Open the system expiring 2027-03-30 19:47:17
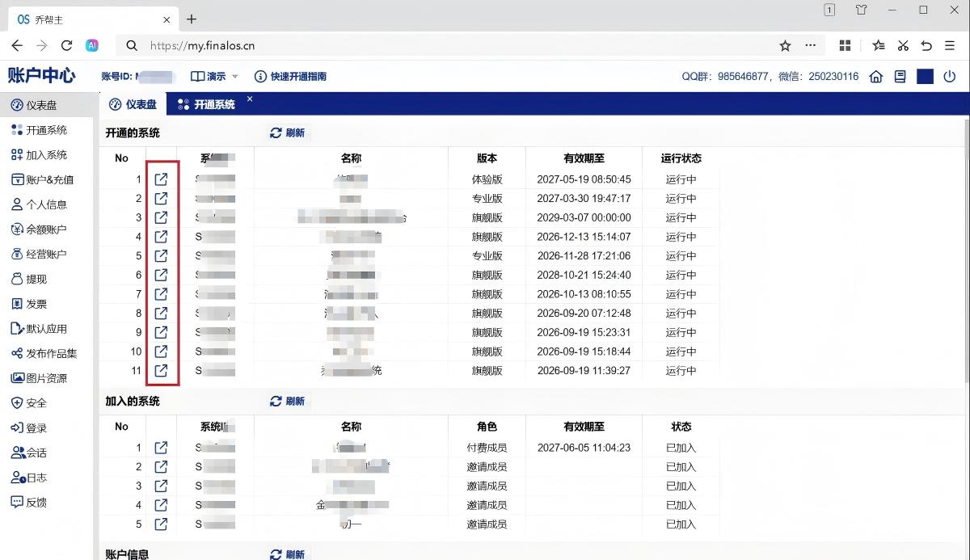The width and height of the screenshot is (970, 560). tap(161, 198)
